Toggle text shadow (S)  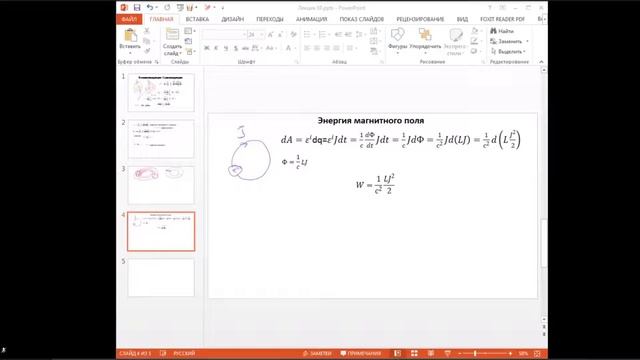[x=236, y=48]
